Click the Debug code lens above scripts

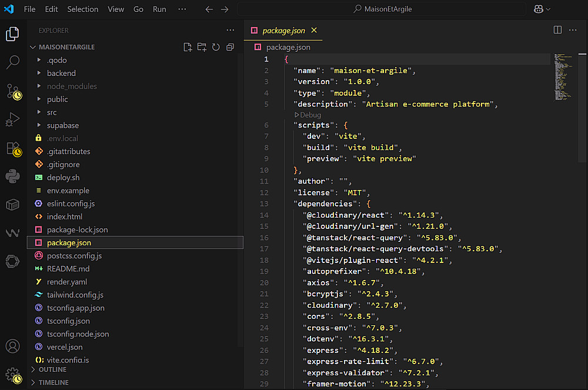pos(308,115)
